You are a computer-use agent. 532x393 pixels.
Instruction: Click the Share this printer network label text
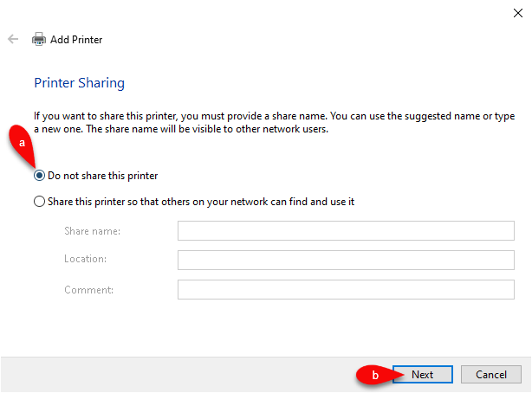tap(201, 202)
